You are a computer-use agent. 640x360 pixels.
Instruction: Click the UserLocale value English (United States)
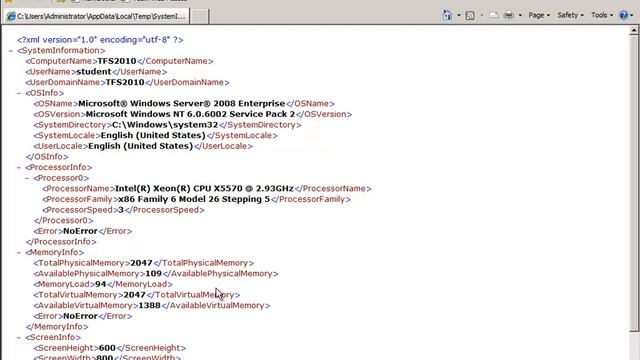140,146
